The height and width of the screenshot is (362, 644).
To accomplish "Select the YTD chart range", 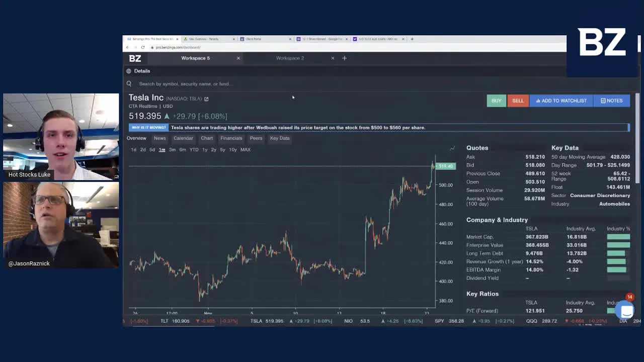I will pos(194,150).
